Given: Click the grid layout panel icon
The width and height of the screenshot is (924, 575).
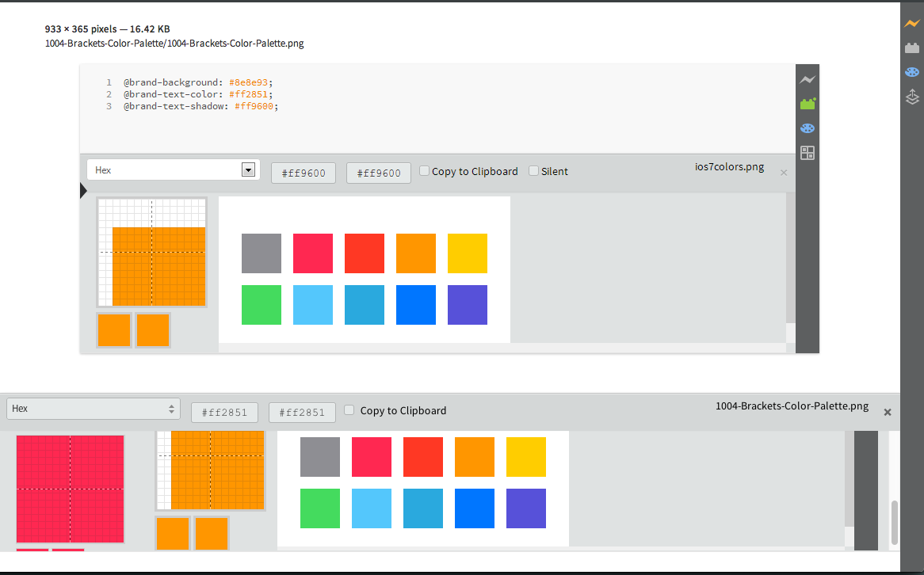Looking at the screenshot, I should [x=807, y=153].
